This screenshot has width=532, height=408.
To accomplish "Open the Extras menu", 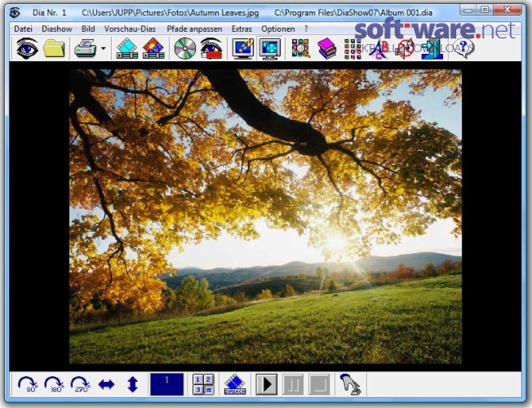I will tap(242, 29).
